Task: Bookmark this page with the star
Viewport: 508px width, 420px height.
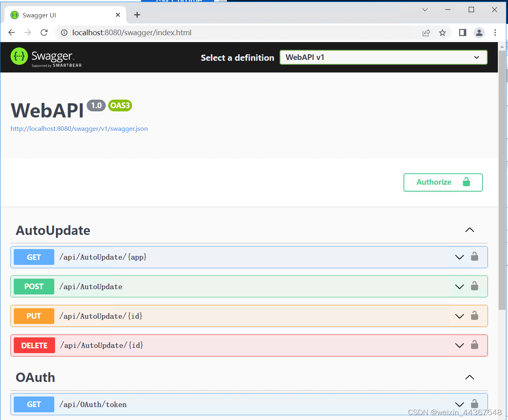Action: pos(442,33)
